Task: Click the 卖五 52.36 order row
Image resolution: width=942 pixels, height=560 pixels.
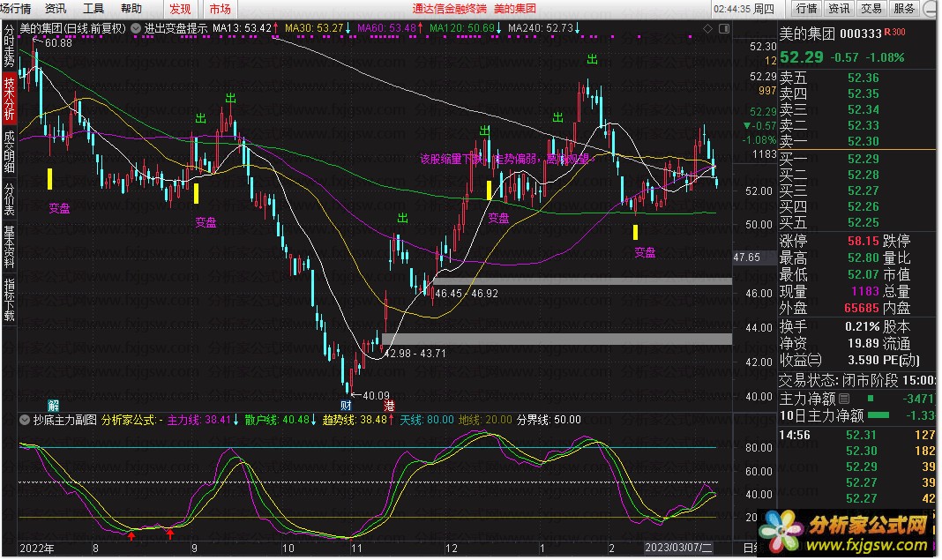Action: [857, 78]
